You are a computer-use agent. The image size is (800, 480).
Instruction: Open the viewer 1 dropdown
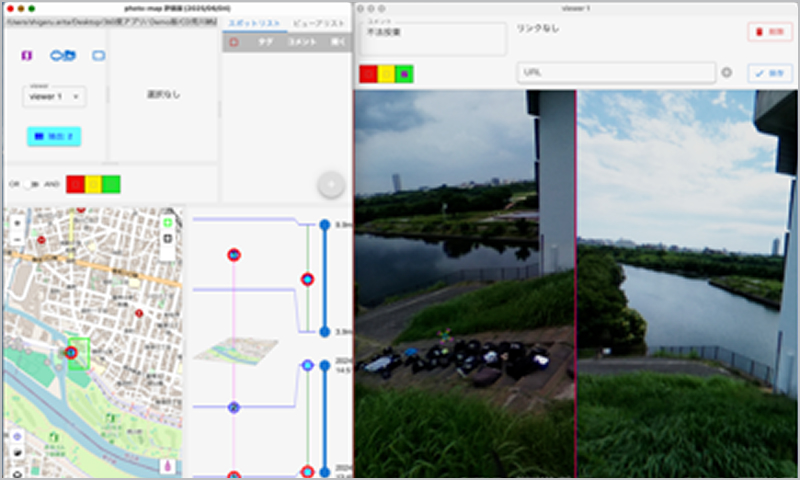[54, 97]
